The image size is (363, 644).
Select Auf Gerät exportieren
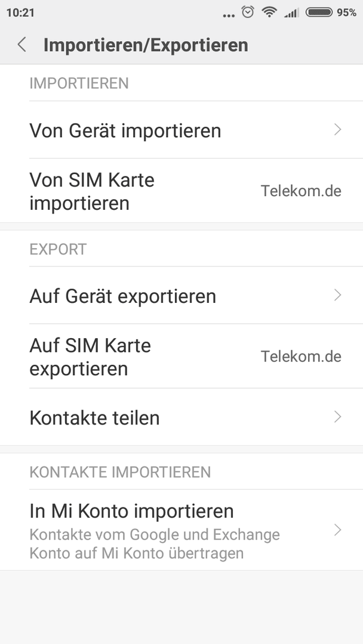[x=181, y=295]
